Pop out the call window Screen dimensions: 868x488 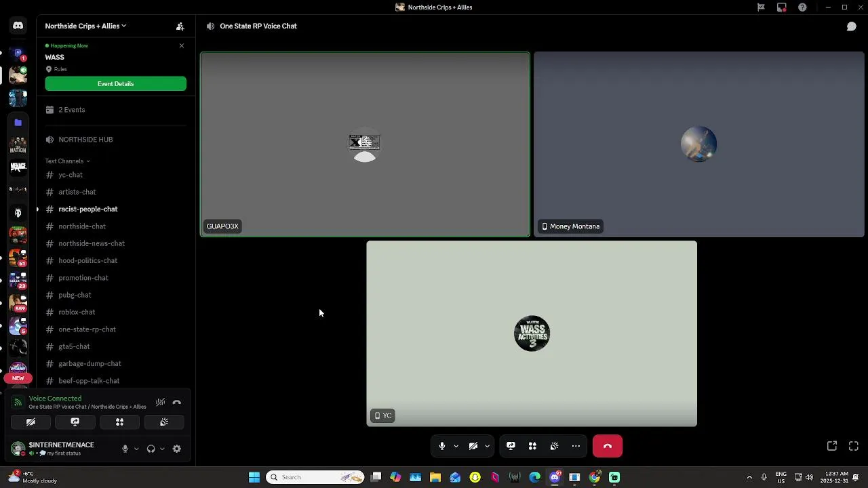pos(832,446)
